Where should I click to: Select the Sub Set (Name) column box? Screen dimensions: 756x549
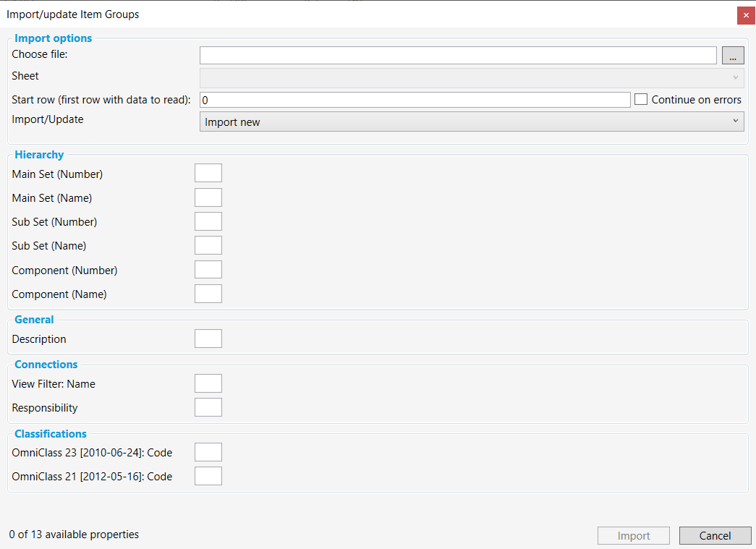pos(208,245)
